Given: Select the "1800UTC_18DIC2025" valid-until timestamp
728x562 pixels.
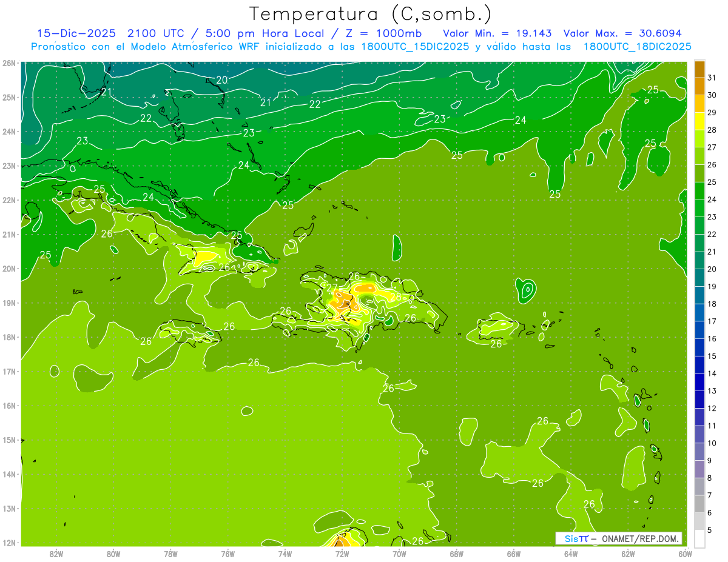Looking at the screenshot, I should (x=638, y=47).
